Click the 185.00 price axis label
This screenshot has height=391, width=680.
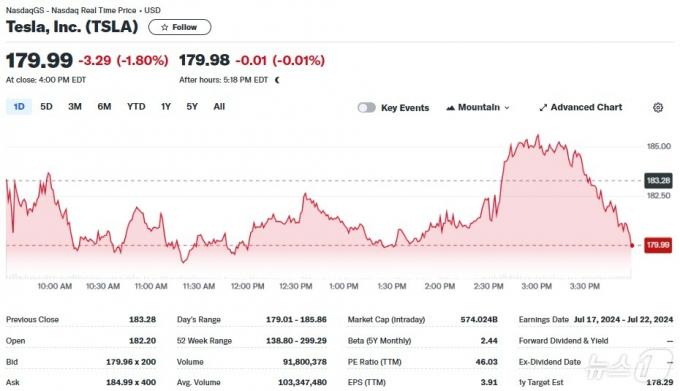[x=659, y=146]
